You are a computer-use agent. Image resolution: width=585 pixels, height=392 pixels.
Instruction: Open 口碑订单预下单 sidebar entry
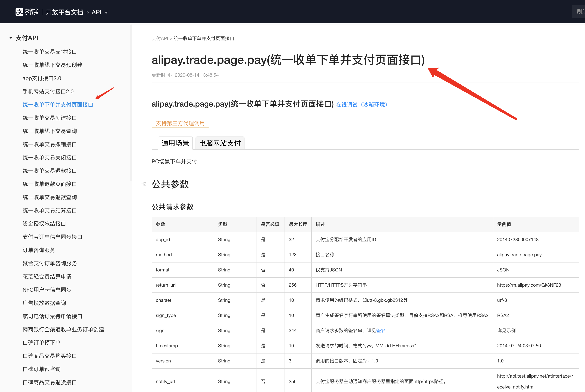41,343
